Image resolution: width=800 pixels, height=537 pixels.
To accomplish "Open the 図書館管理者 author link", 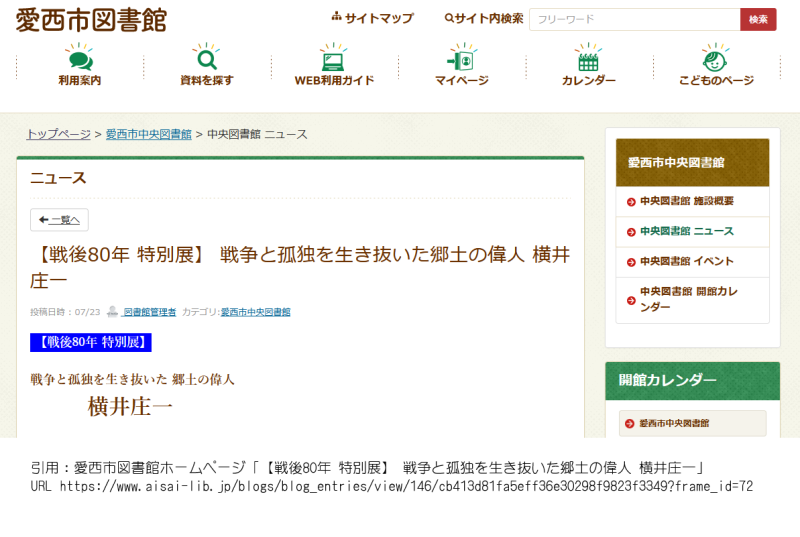I will tap(149, 312).
